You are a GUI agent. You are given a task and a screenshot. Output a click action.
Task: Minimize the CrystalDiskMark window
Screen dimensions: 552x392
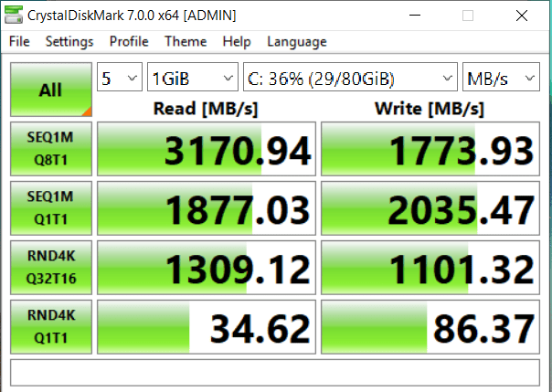click(x=415, y=16)
